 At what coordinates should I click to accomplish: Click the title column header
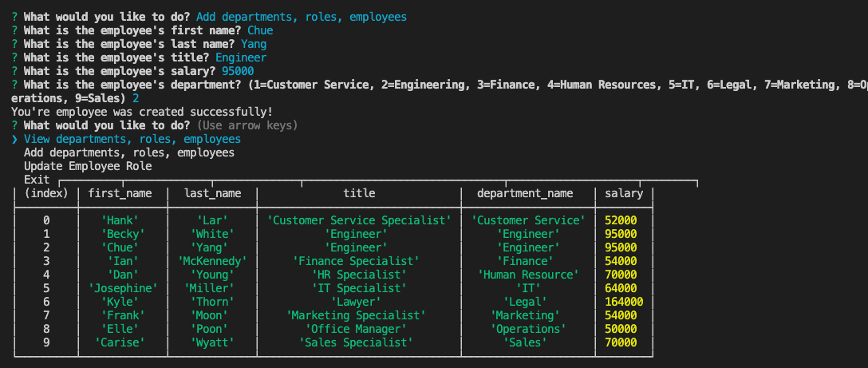(x=359, y=193)
